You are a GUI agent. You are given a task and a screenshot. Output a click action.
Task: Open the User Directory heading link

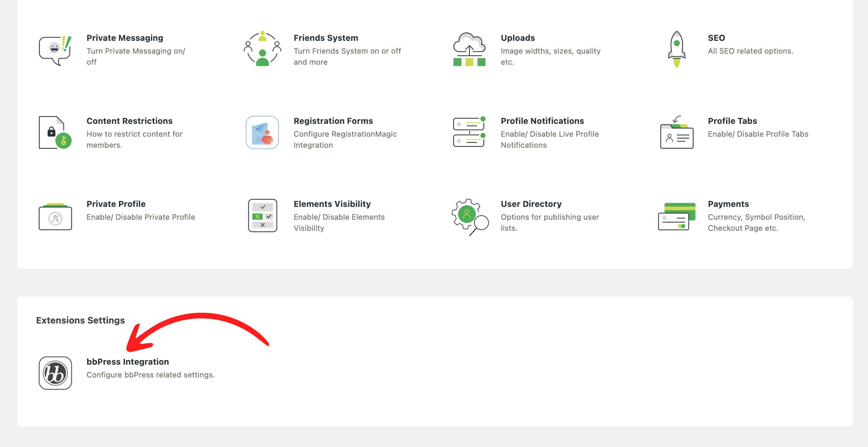(x=531, y=204)
